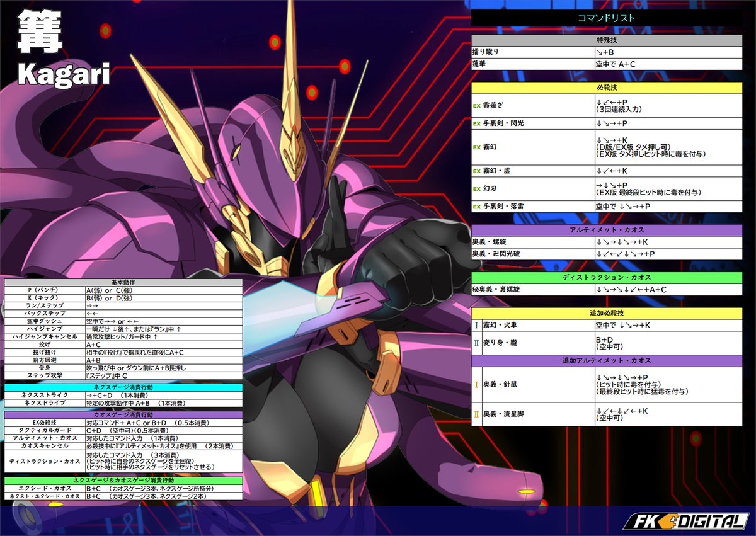
Task: Select the 追加必殺技 section header
Action: [606, 314]
